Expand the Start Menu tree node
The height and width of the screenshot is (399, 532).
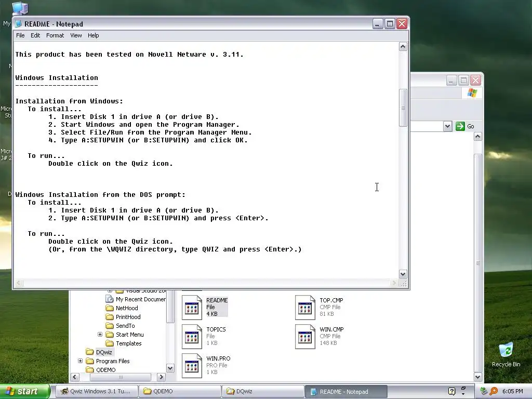(x=100, y=334)
